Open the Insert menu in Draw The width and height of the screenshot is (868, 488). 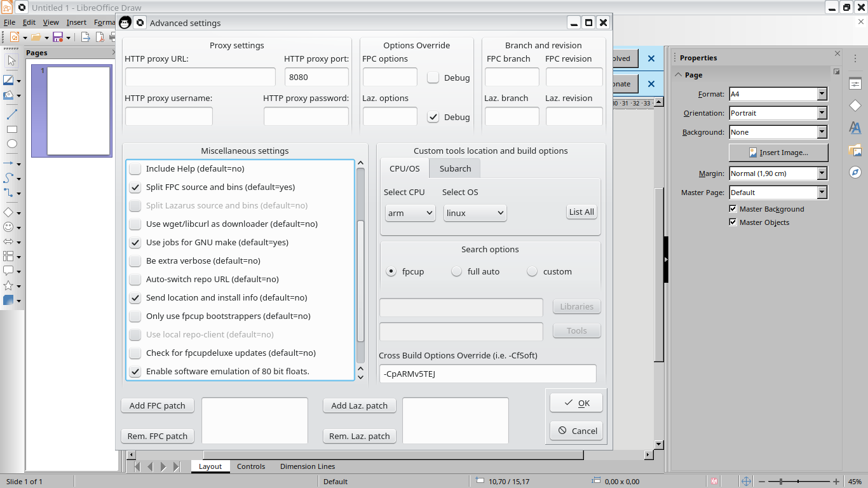tap(76, 22)
